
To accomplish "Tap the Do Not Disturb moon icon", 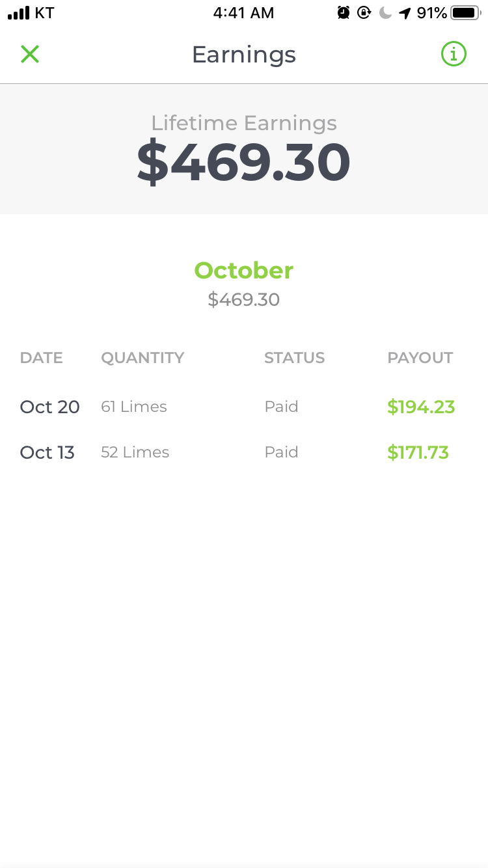I will coord(385,12).
